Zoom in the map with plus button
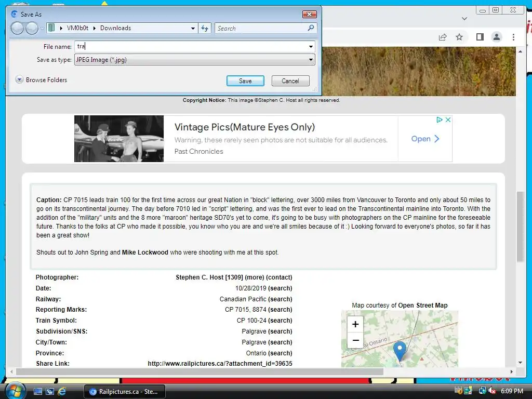532x399 pixels. coord(355,324)
